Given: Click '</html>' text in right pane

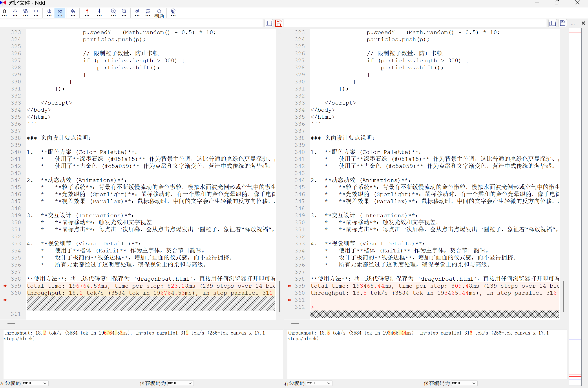Looking at the screenshot, I should coord(323,117).
